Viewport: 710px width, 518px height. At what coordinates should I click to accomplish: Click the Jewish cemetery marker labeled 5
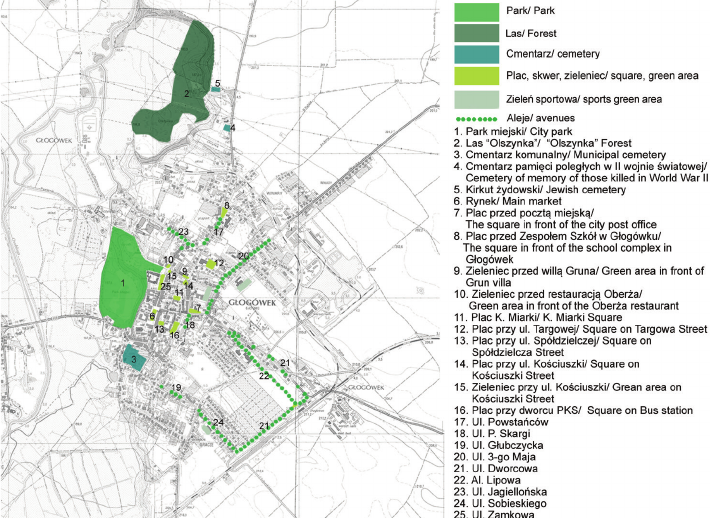click(x=216, y=89)
